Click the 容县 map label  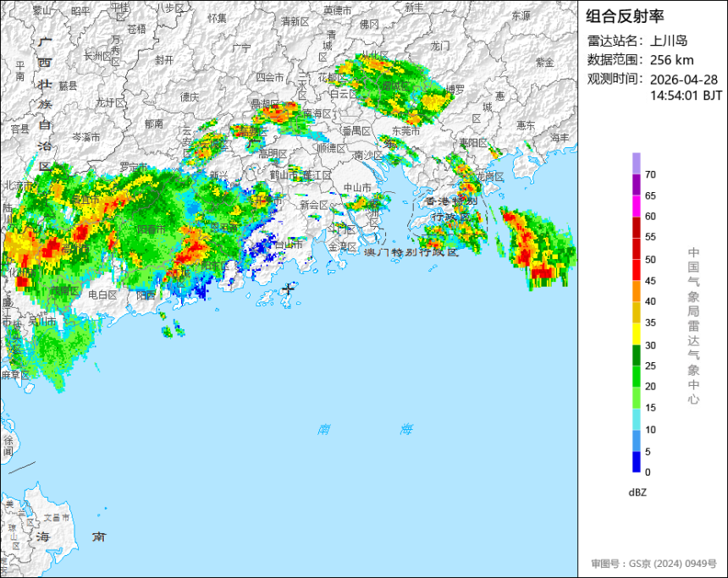tap(20, 129)
